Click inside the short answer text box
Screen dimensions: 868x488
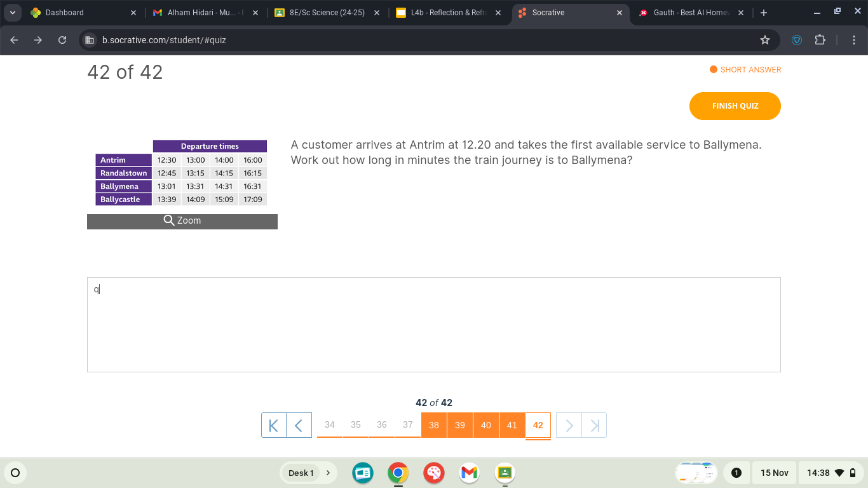[433, 325]
